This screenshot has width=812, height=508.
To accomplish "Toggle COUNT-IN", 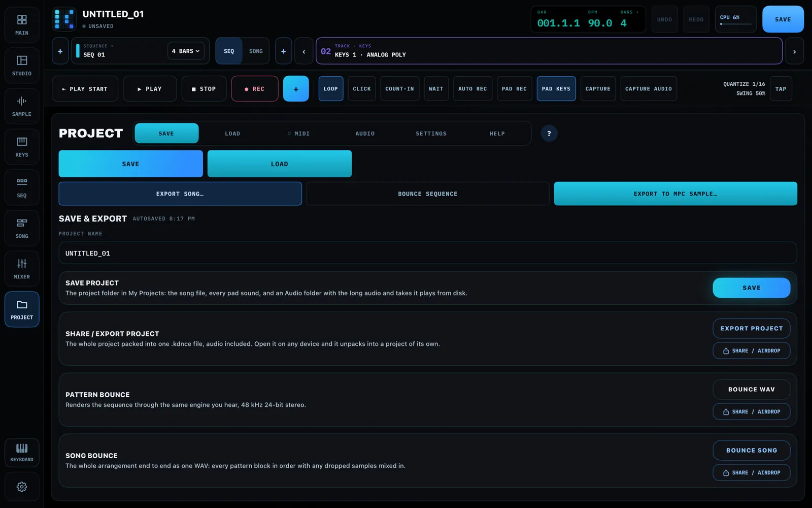I will [399, 89].
